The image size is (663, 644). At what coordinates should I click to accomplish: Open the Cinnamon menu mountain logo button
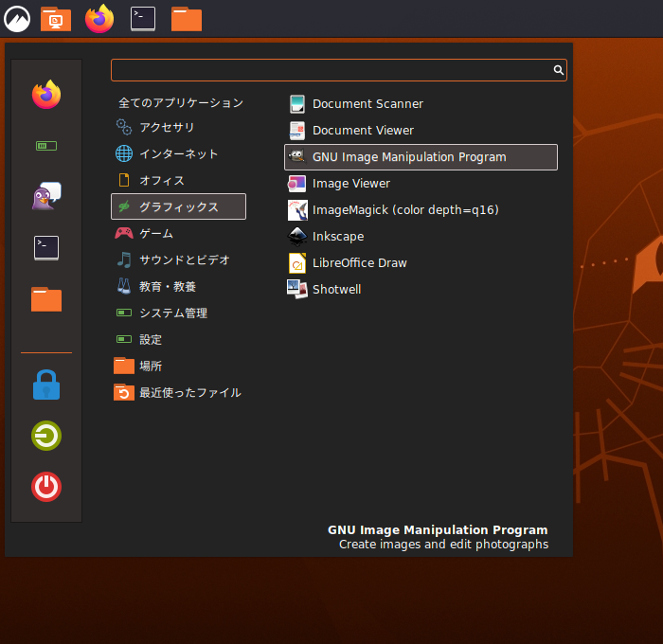(x=17, y=19)
